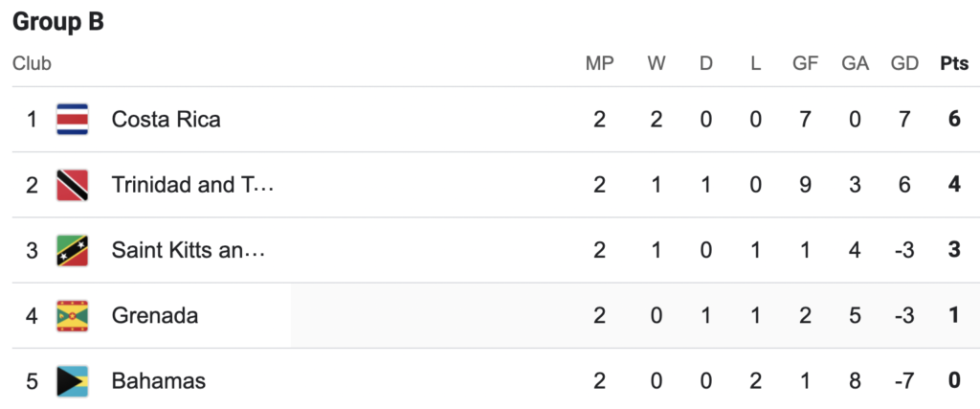Screen dimensions: 980x409
Task: Click the Bahamas flag icon
Action: click(x=73, y=381)
